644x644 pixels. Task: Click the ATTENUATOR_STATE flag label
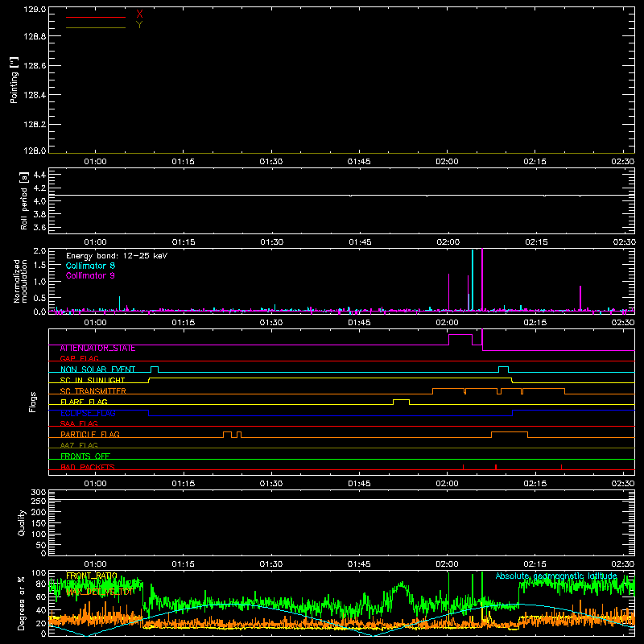97,349
